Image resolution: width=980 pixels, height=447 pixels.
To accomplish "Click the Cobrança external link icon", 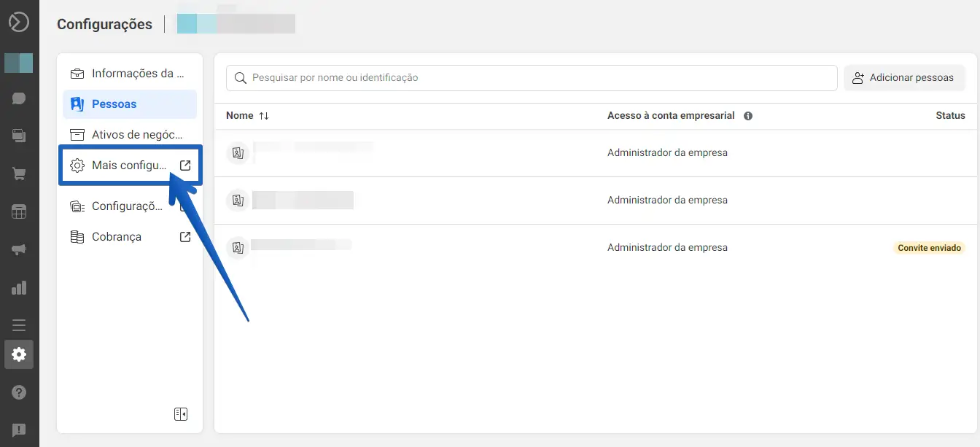I will pos(185,237).
